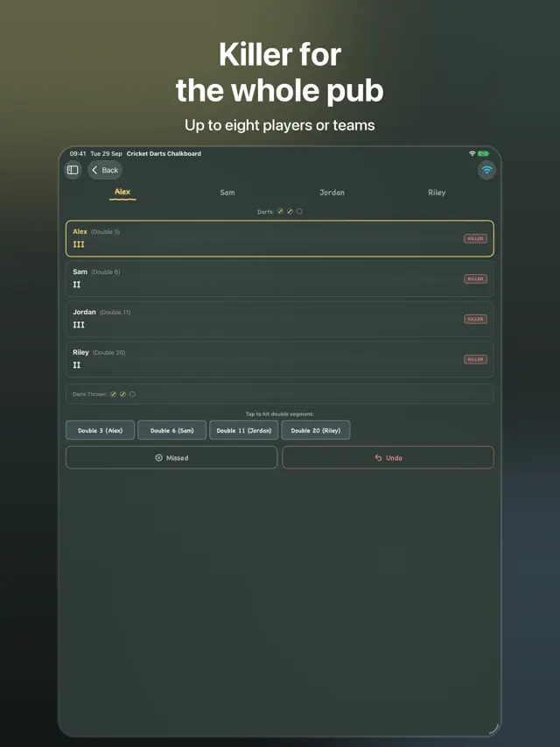Undo the last dart throw
This screenshot has height=747, width=560.
point(388,457)
